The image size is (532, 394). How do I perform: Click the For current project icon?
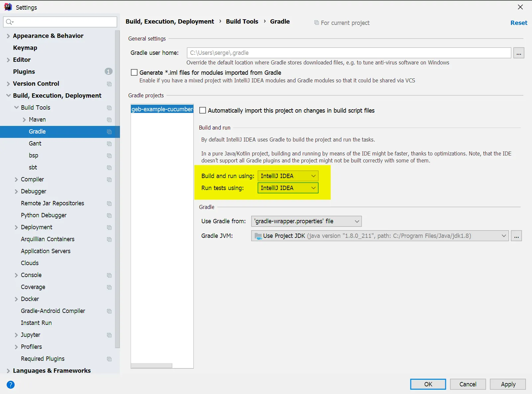tap(316, 23)
